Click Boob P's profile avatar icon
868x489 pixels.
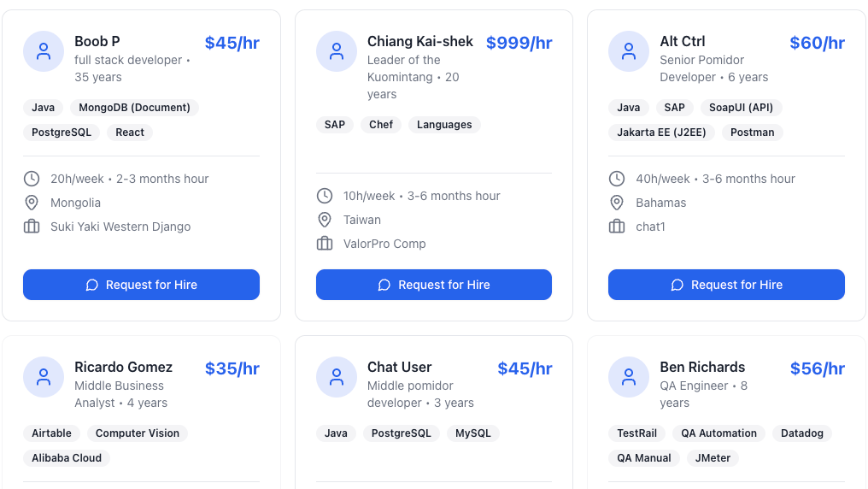(44, 51)
